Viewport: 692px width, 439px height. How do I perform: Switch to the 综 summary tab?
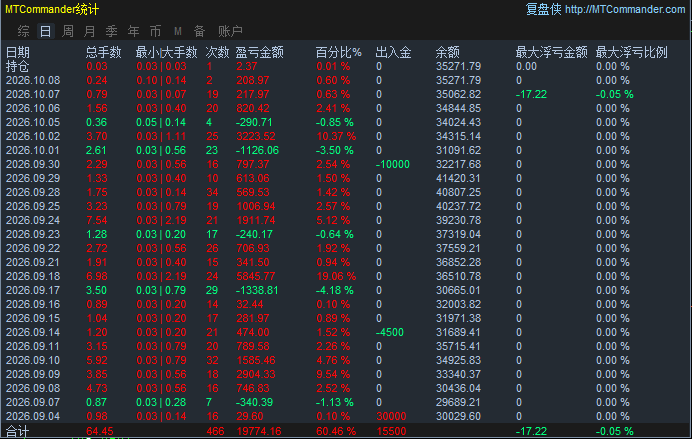pos(23,31)
